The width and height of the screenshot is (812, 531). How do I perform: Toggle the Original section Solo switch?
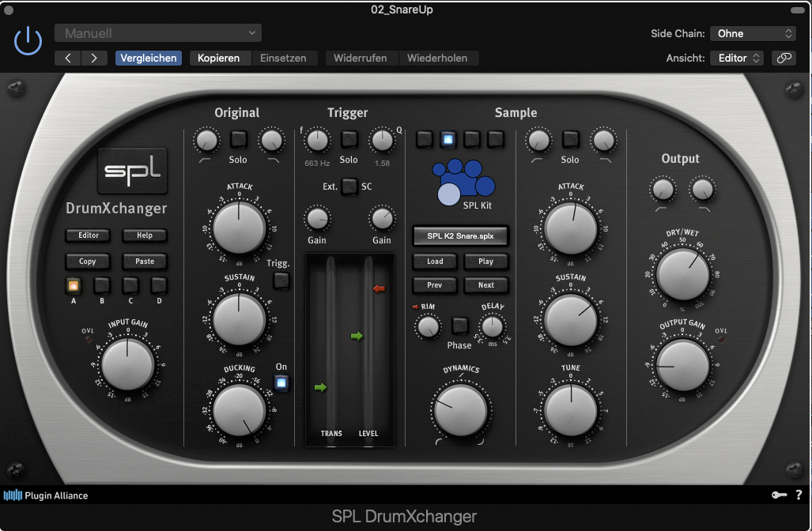[239, 140]
